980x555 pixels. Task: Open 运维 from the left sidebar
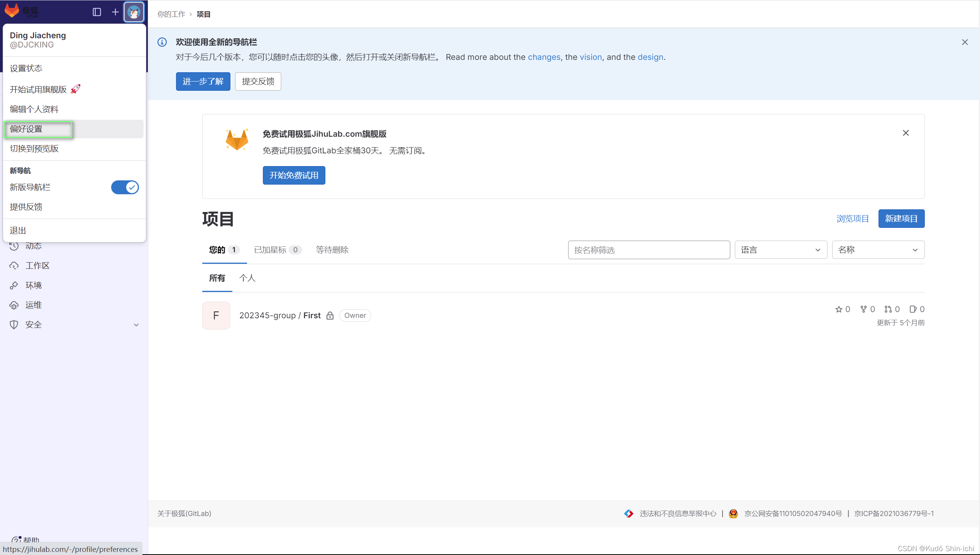tap(33, 305)
